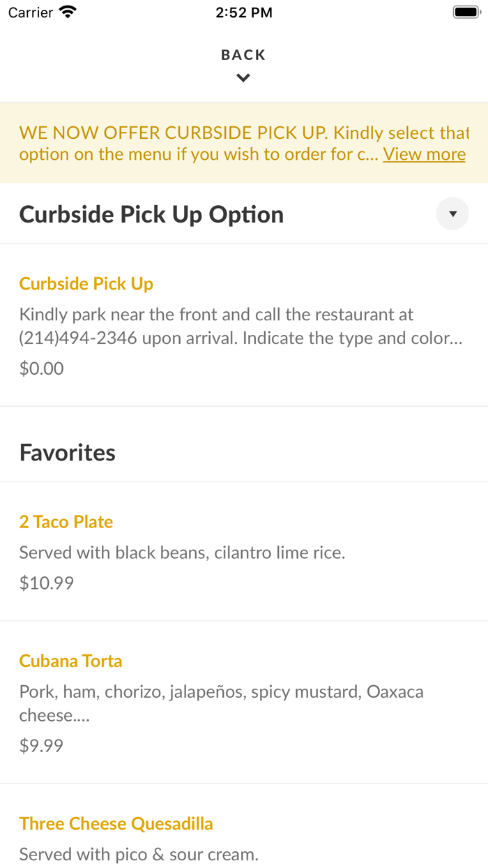Open the View more link in banner

click(x=424, y=154)
